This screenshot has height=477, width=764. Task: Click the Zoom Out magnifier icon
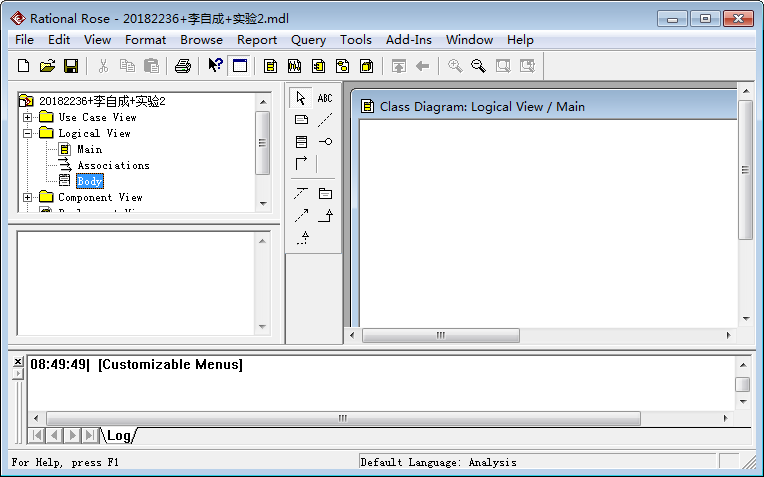(478, 66)
